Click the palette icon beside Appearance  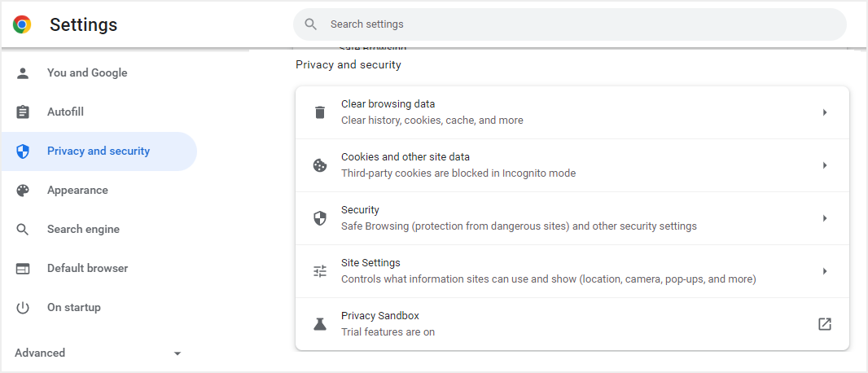[x=23, y=191]
